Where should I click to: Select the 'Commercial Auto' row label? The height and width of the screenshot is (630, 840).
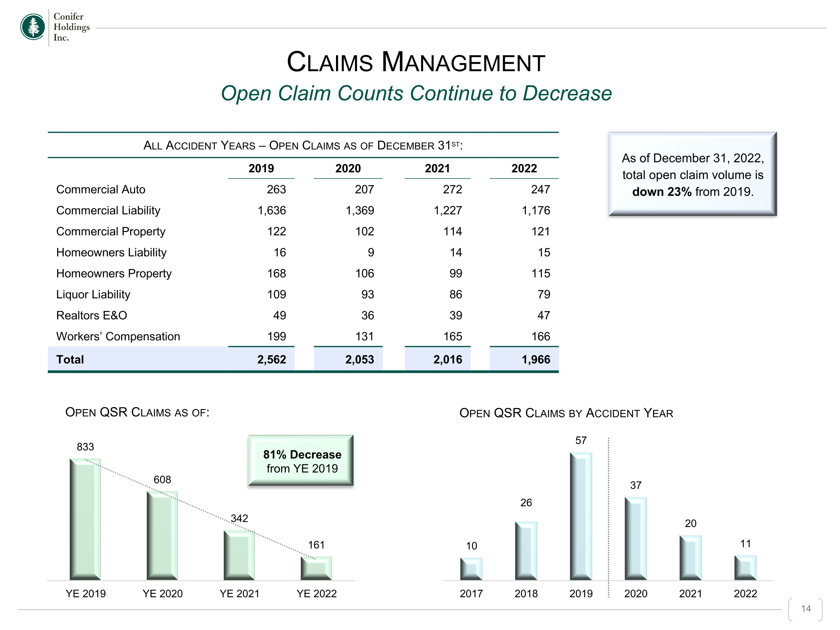coord(101,190)
